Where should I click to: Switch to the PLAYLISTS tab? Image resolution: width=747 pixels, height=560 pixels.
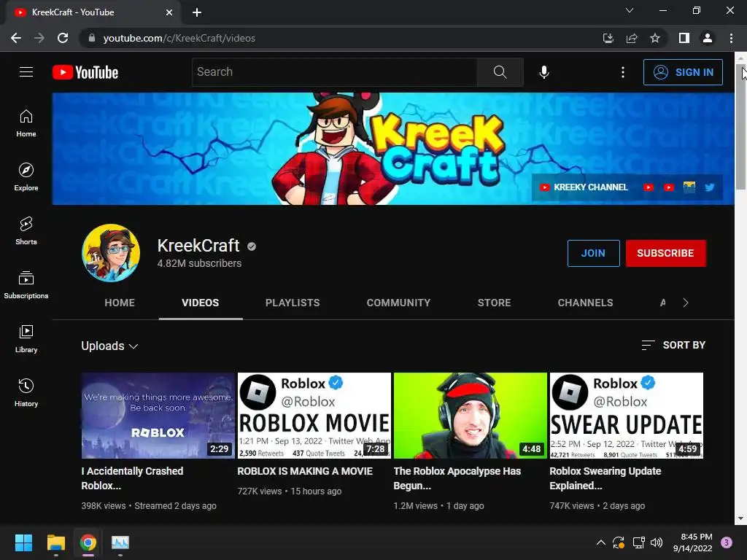pos(293,303)
